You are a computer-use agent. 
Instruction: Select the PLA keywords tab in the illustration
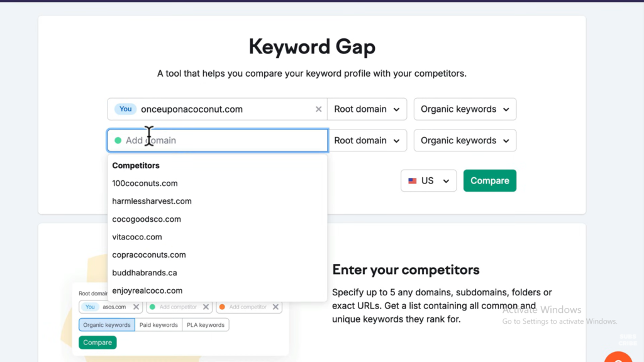(206, 325)
